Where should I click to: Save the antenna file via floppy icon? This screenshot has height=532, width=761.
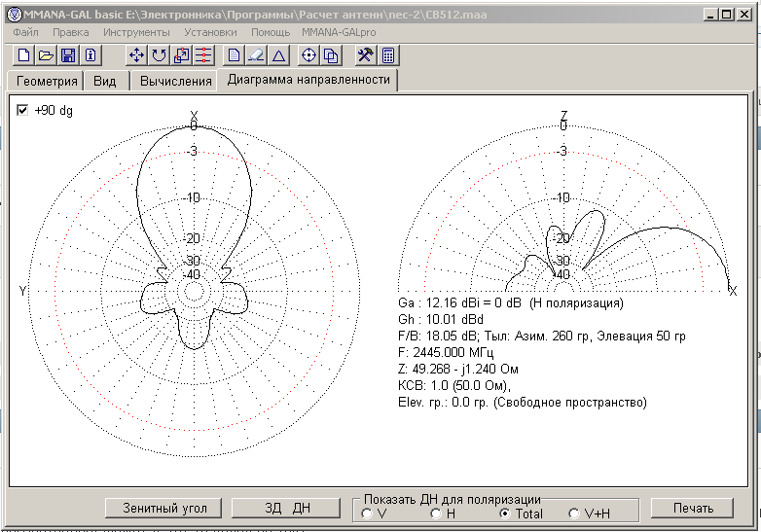click(x=68, y=55)
